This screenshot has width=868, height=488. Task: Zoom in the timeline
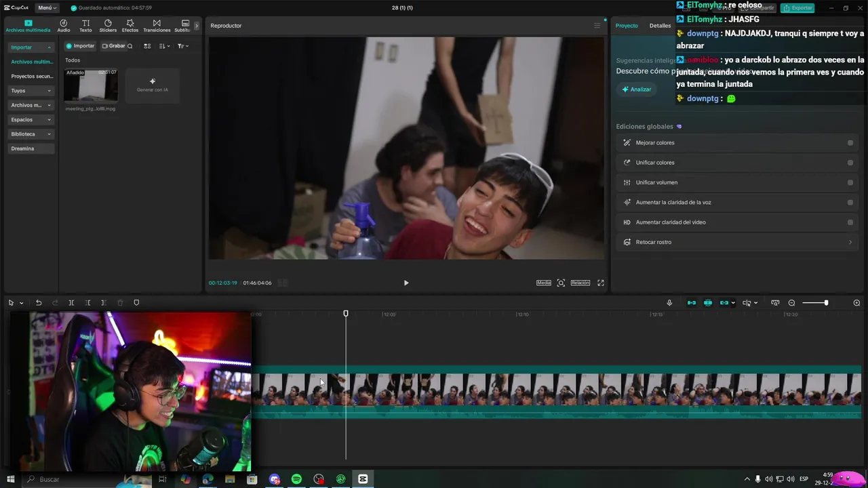pos(856,303)
